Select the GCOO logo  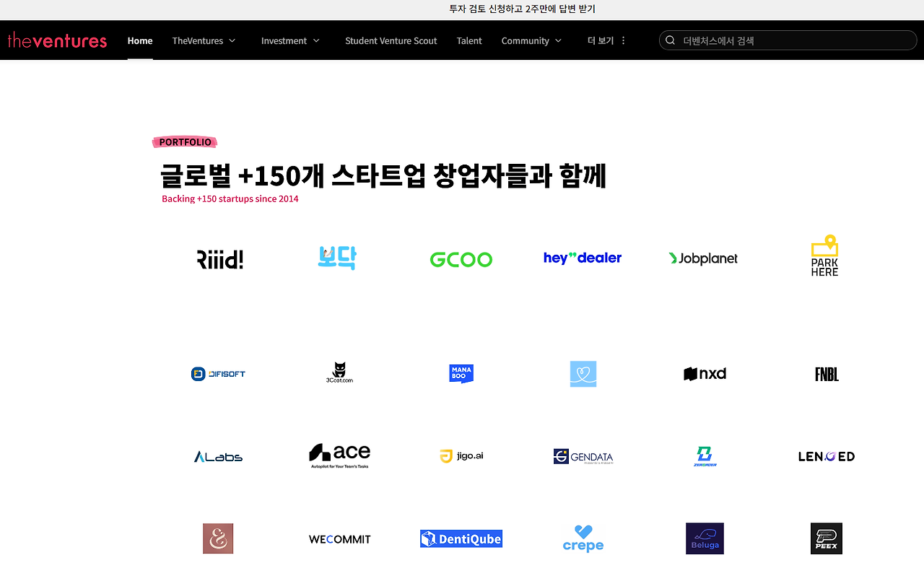point(461,258)
